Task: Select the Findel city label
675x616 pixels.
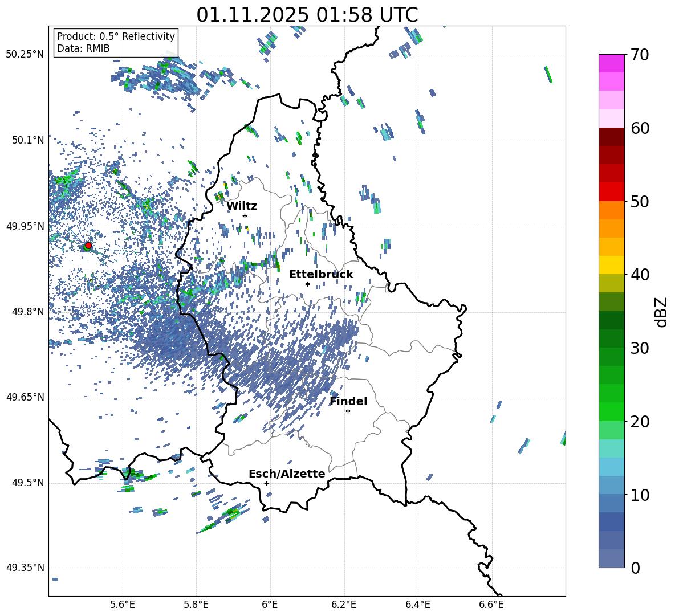Action: click(x=348, y=401)
